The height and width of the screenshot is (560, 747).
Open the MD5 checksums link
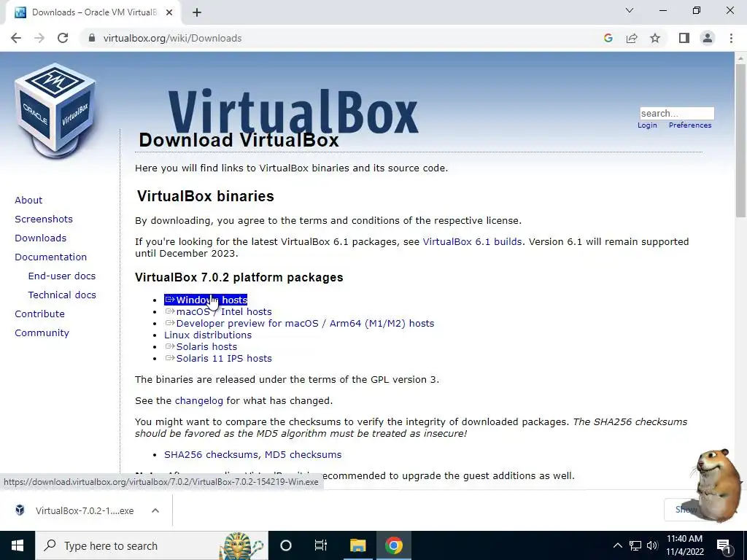pos(303,455)
